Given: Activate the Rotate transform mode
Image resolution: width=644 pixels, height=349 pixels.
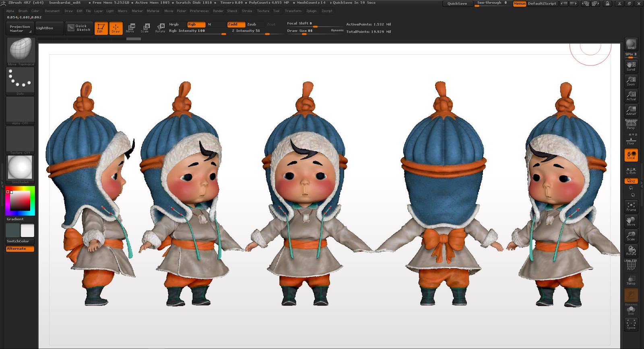Looking at the screenshot, I should 160,28.
